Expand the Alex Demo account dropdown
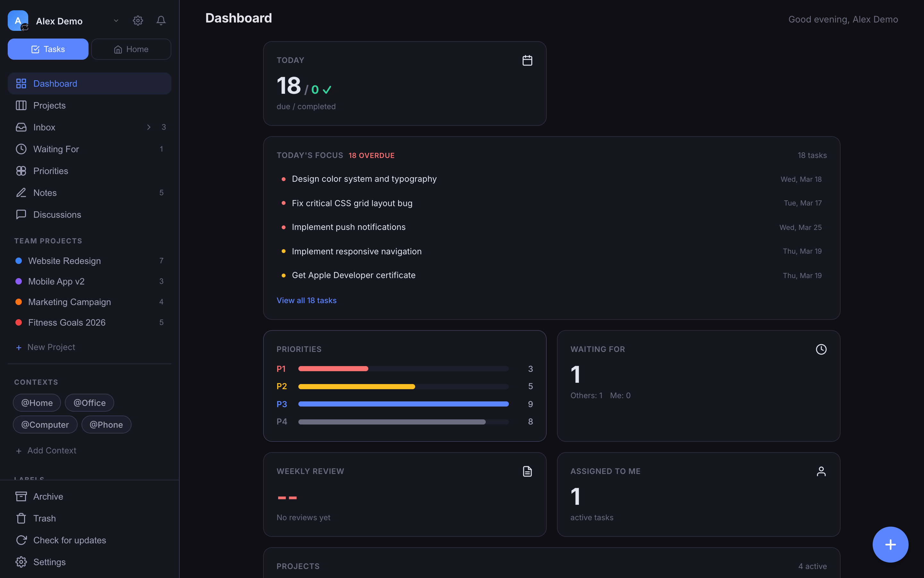The height and width of the screenshot is (578, 924). tap(116, 21)
